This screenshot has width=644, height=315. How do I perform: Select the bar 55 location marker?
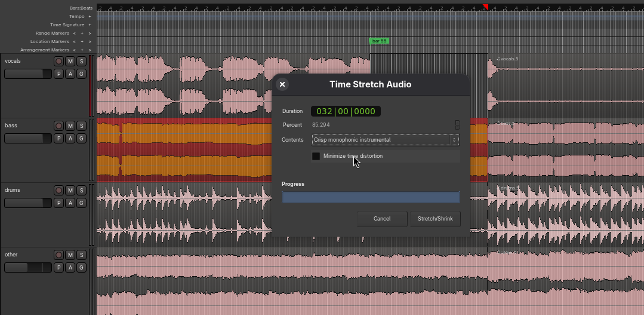[379, 41]
